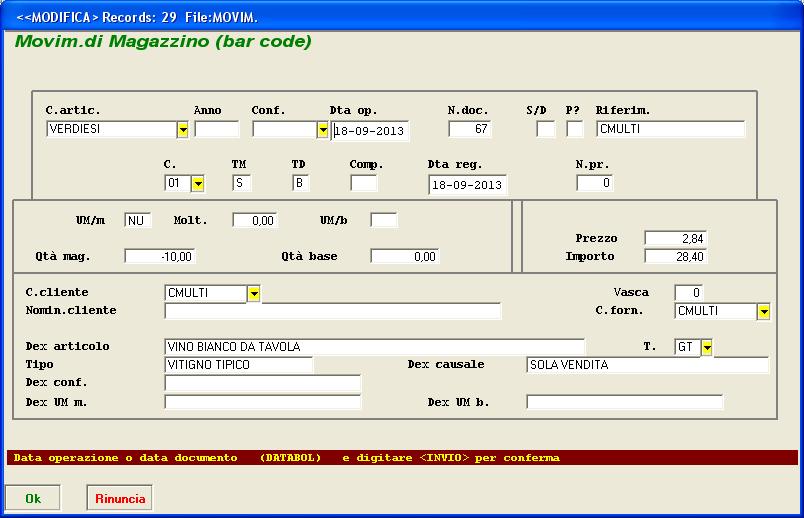The height and width of the screenshot is (518, 804).
Task: Click the Tipo field VITIGNO TIPICO
Action: coord(239,365)
